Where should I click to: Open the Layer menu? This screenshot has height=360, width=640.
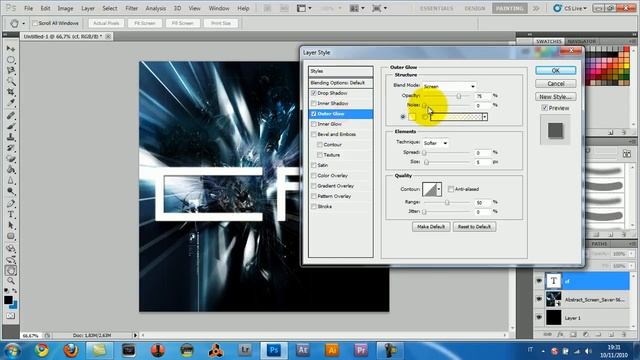point(88,8)
